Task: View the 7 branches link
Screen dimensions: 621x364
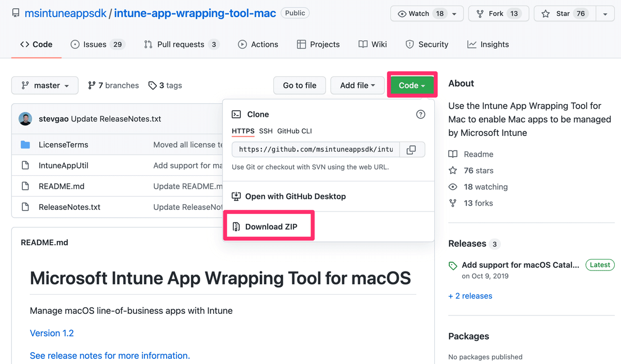Action: [113, 85]
